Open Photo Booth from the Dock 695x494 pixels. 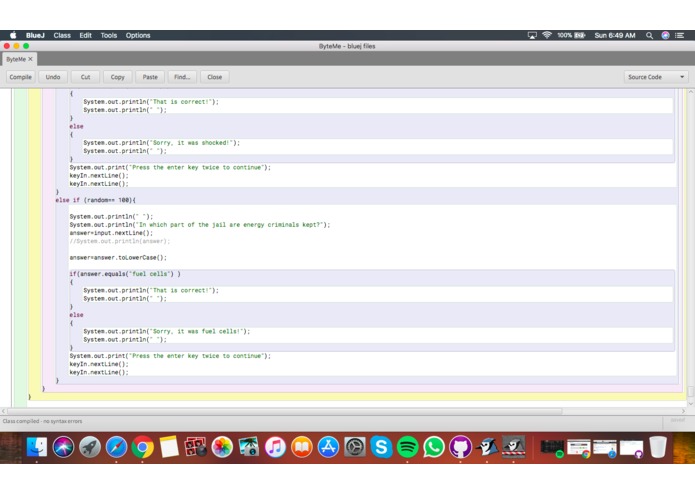coord(195,447)
